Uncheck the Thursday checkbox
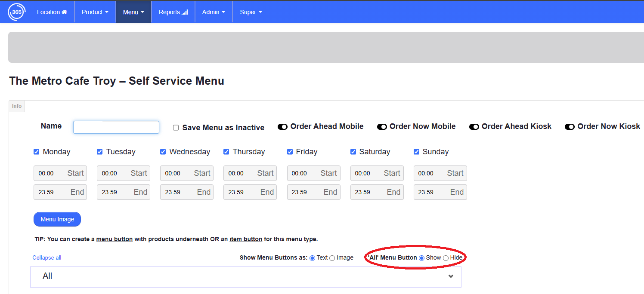 [226, 152]
